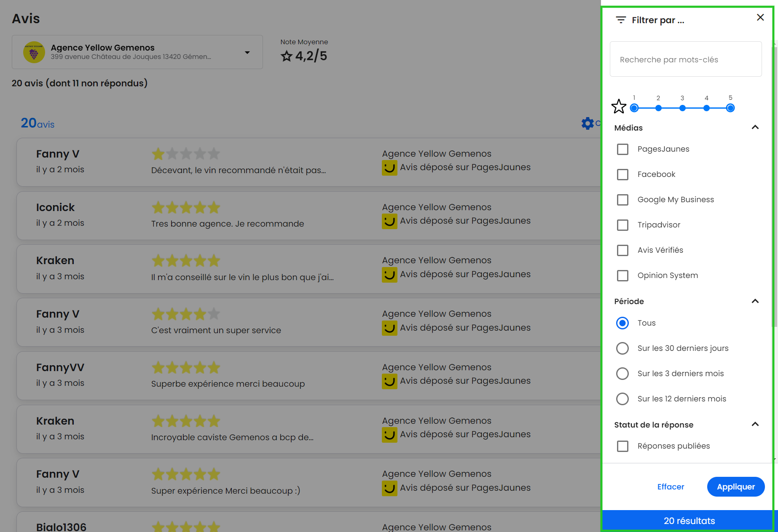Screen dimensions: 778x532
Task: Open review 'Superbe expérience merci beaucoup'
Action: [228, 384]
